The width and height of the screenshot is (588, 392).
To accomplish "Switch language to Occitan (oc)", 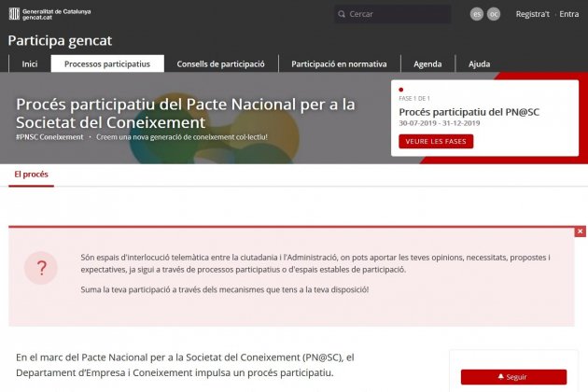I will pyautogui.click(x=494, y=14).
